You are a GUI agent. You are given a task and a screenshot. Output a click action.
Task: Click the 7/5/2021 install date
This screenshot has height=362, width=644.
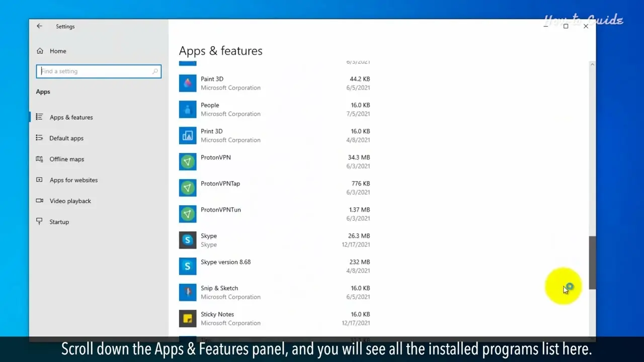pos(358,114)
